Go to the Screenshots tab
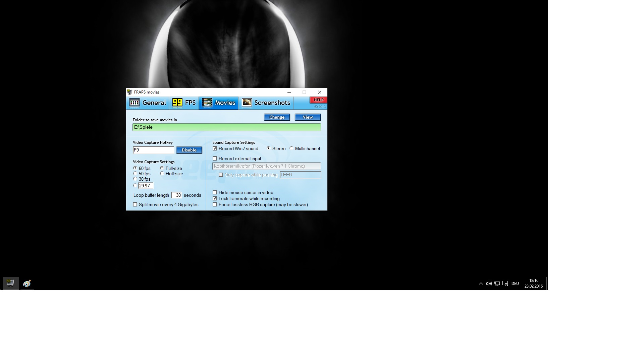 point(266,103)
